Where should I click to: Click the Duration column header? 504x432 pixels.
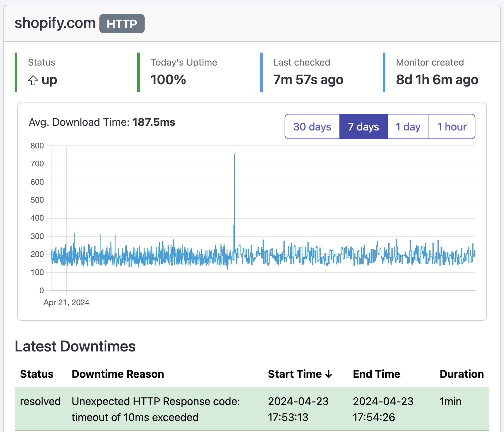pyautogui.click(x=461, y=374)
